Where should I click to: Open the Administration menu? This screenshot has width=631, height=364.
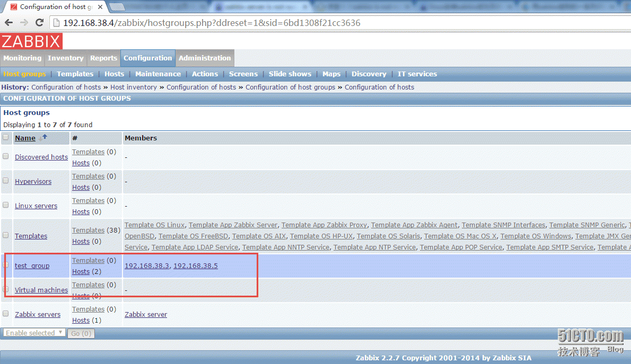pyautogui.click(x=205, y=58)
